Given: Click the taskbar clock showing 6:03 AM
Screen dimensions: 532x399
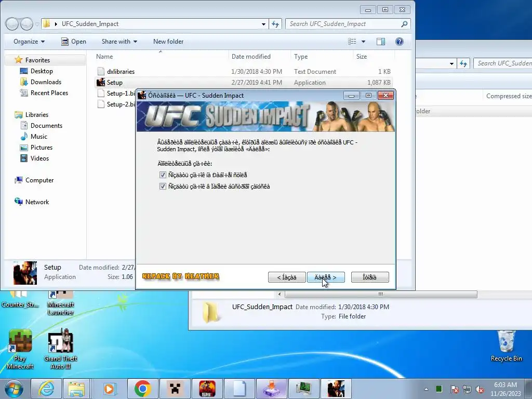Looking at the screenshot, I should tap(506, 389).
